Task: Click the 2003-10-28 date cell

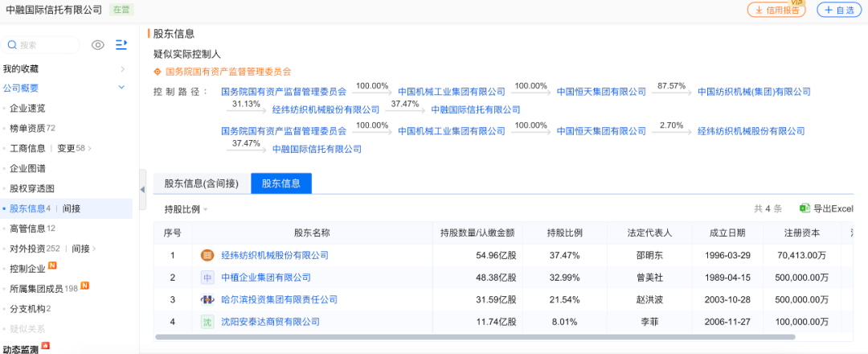Action: coord(727,300)
